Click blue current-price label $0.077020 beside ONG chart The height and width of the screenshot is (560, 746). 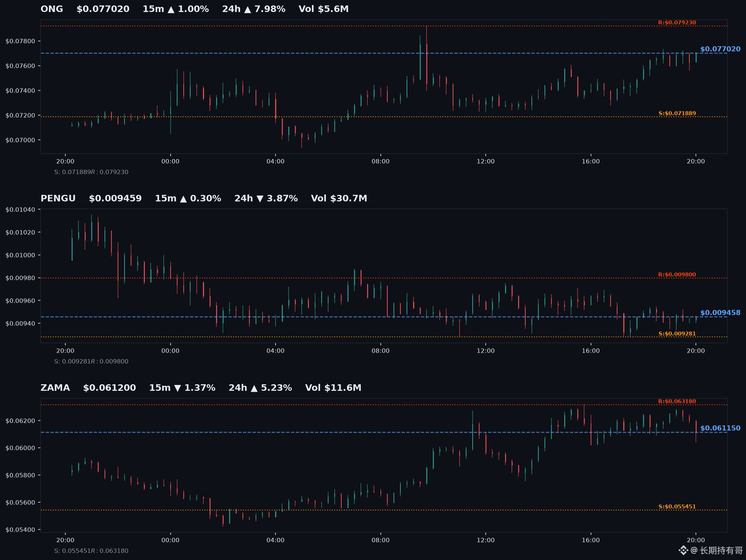pos(720,49)
